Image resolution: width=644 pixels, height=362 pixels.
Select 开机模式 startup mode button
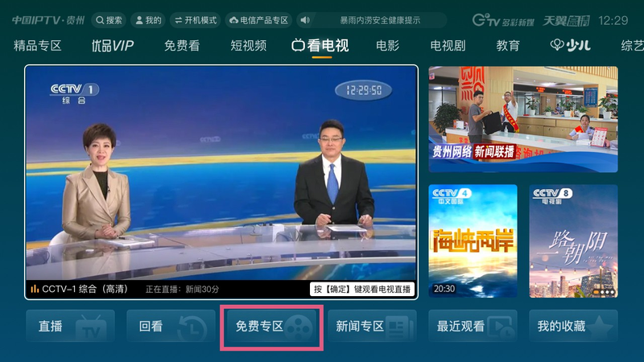[196, 20]
